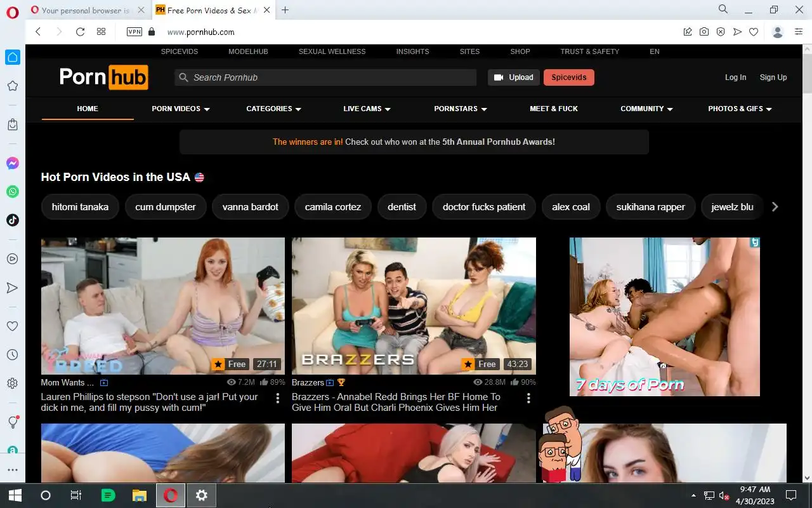Click the search tabs magnifier icon
Screen dimensions: 812x508
723,10
